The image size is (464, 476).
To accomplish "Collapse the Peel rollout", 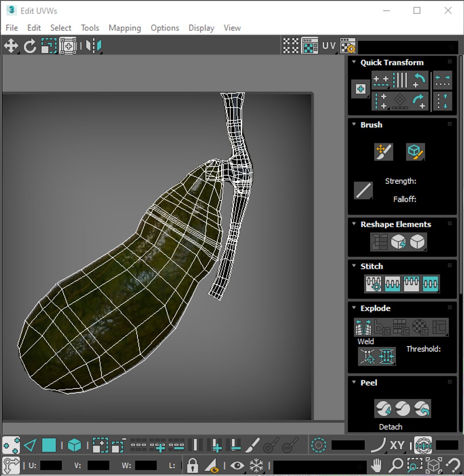I will click(354, 382).
